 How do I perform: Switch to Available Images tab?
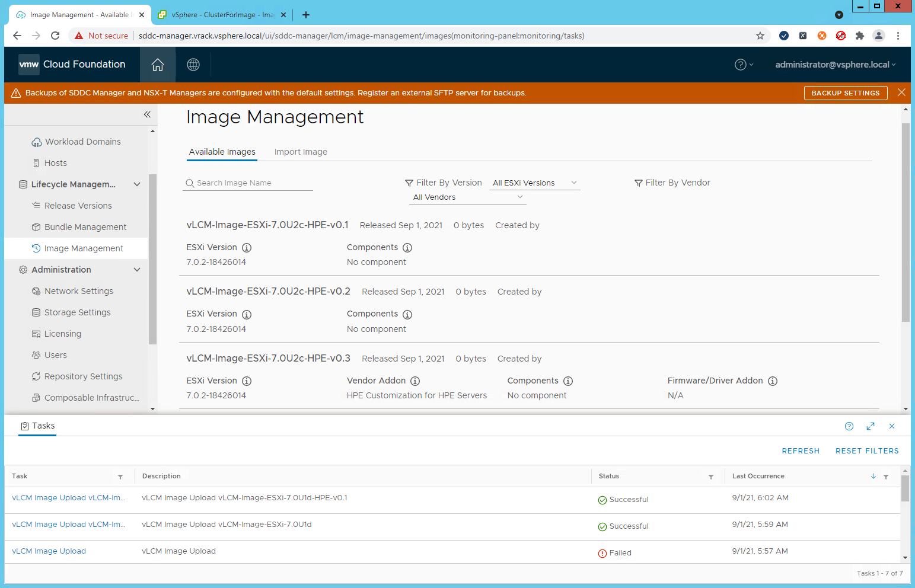(x=222, y=152)
